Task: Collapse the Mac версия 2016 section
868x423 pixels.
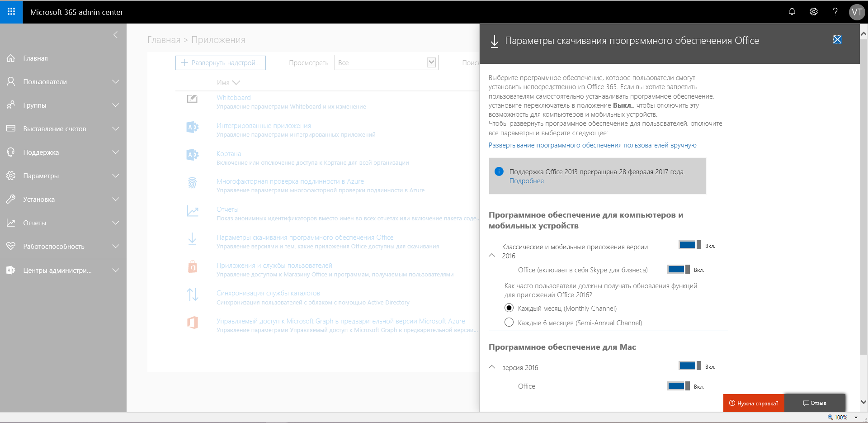Action: click(492, 367)
